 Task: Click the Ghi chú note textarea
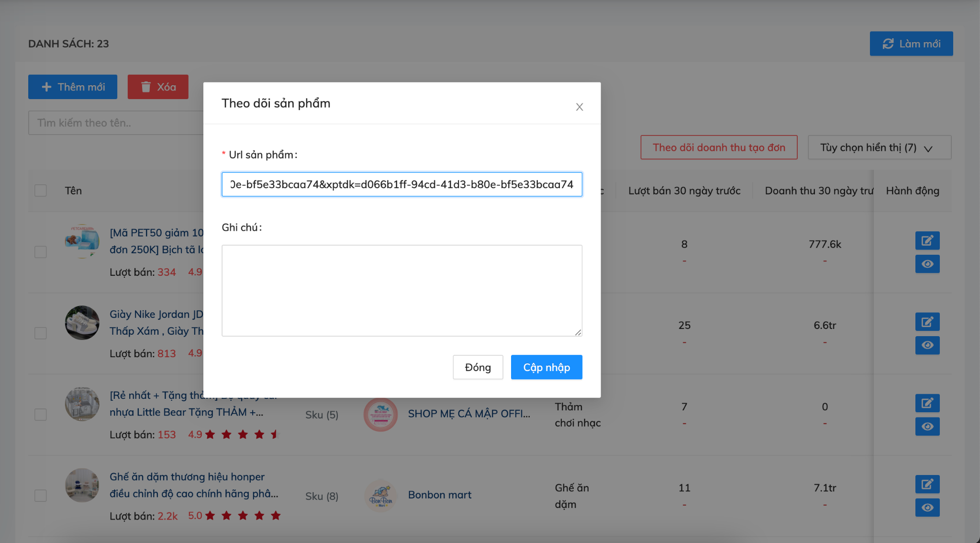401,290
